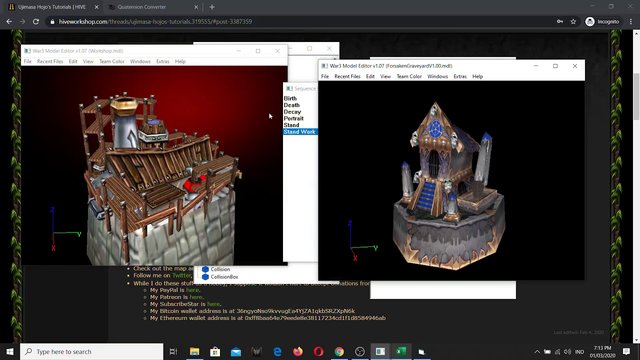The image size is (640, 360).
Task: Open Windows menu in ForsakenGraveyard window
Action: tap(438, 76)
